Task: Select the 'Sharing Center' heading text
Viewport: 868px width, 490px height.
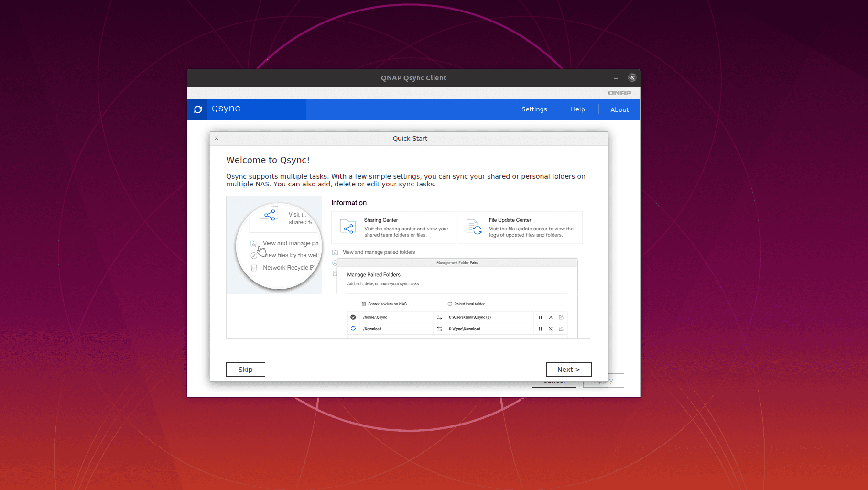Action: pyautogui.click(x=381, y=220)
